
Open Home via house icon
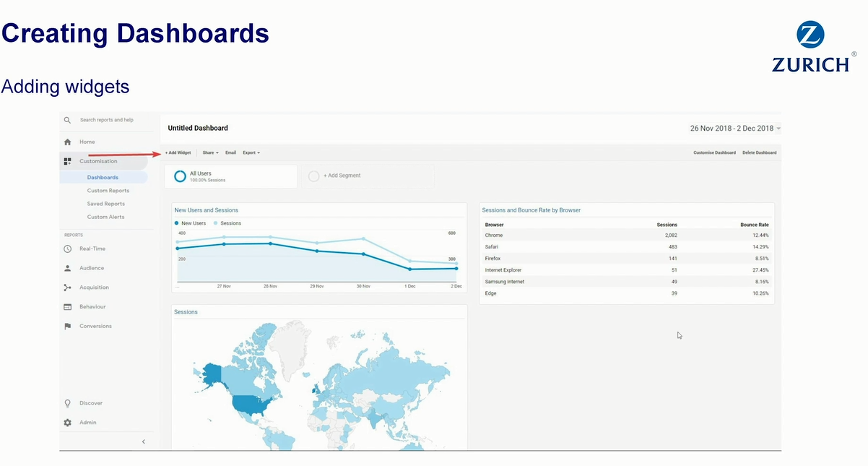pos(67,142)
